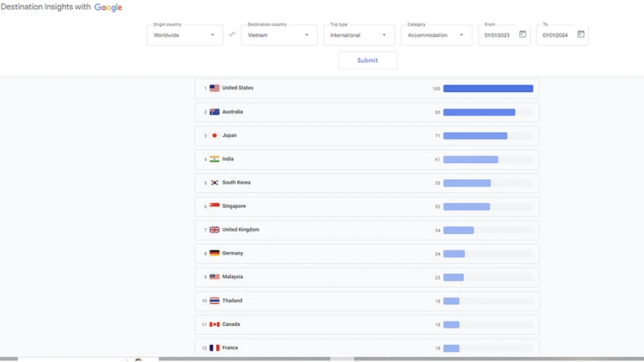644x362 pixels.
Task: Click the Germany flag icon
Action: coord(214,254)
